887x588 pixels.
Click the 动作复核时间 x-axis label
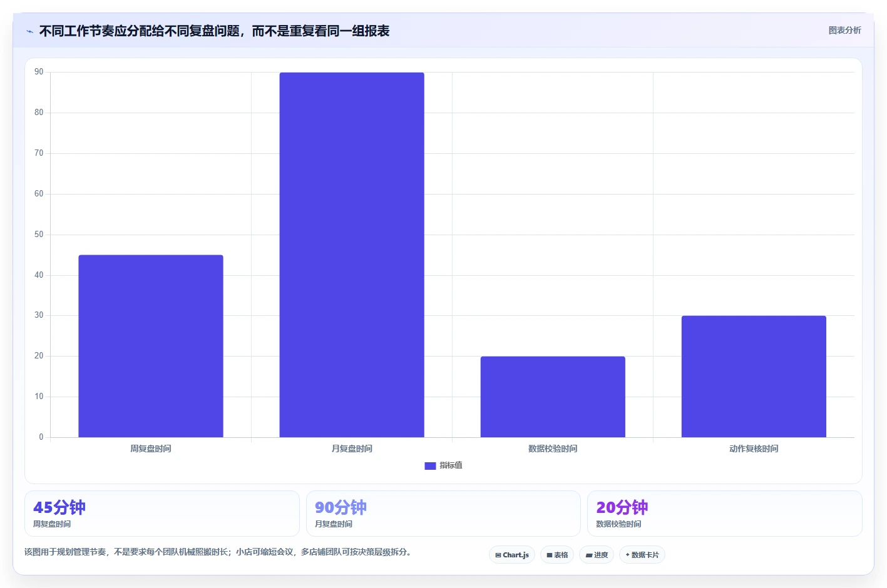[x=754, y=449]
